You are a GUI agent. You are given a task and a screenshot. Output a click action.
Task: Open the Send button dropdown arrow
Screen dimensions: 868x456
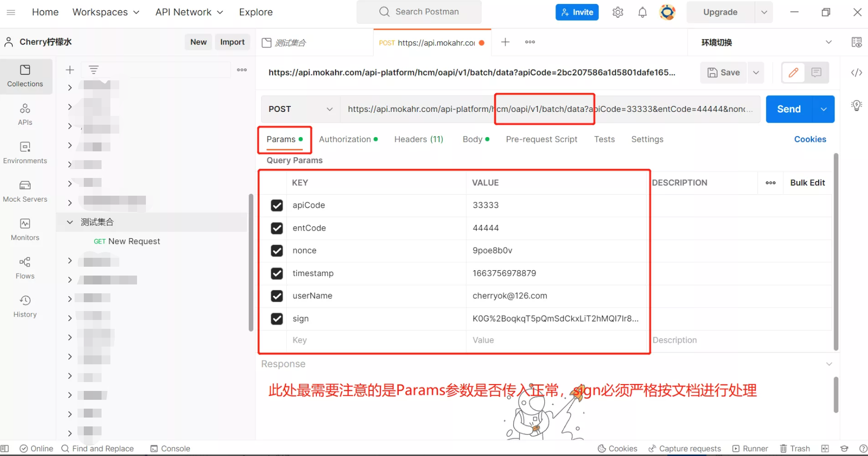pos(824,109)
